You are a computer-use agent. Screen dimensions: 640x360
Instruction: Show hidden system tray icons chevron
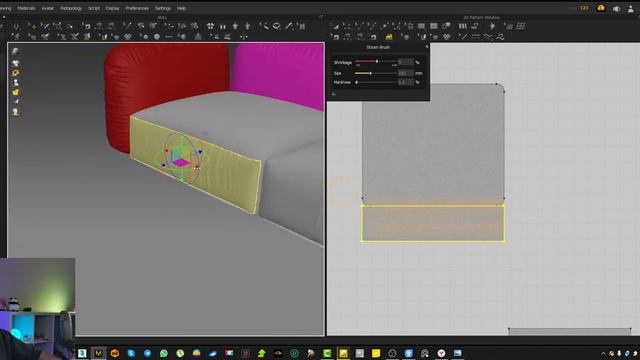(603, 353)
